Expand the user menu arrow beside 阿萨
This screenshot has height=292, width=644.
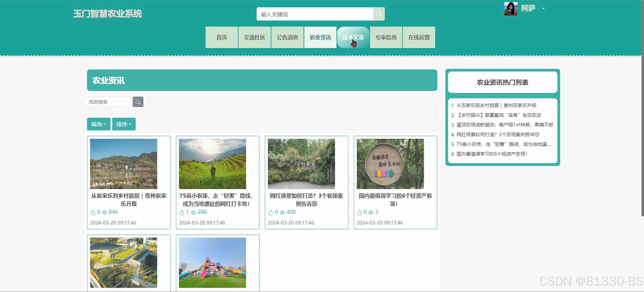[543, 8]
